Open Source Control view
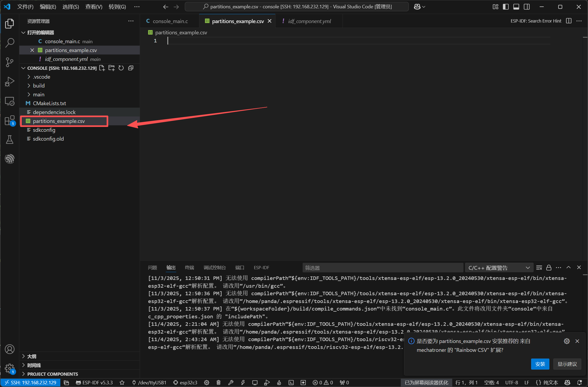 click(x=10, y=62)
